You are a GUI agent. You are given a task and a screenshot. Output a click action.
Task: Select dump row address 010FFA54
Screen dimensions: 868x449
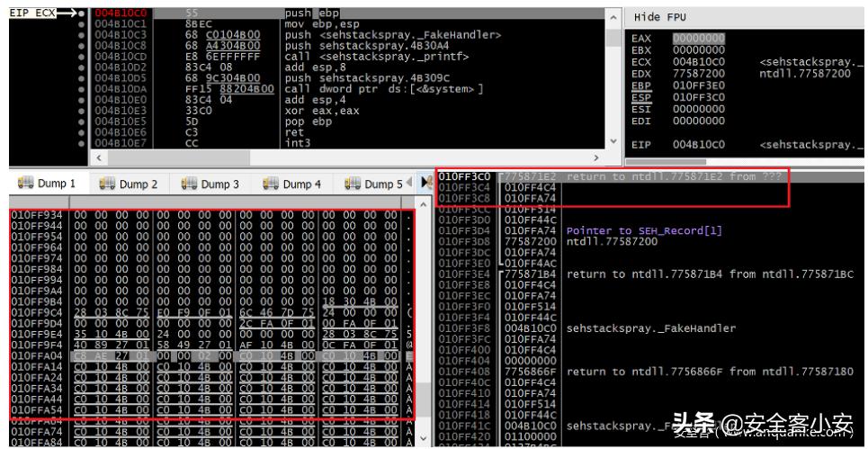point(37,410)
